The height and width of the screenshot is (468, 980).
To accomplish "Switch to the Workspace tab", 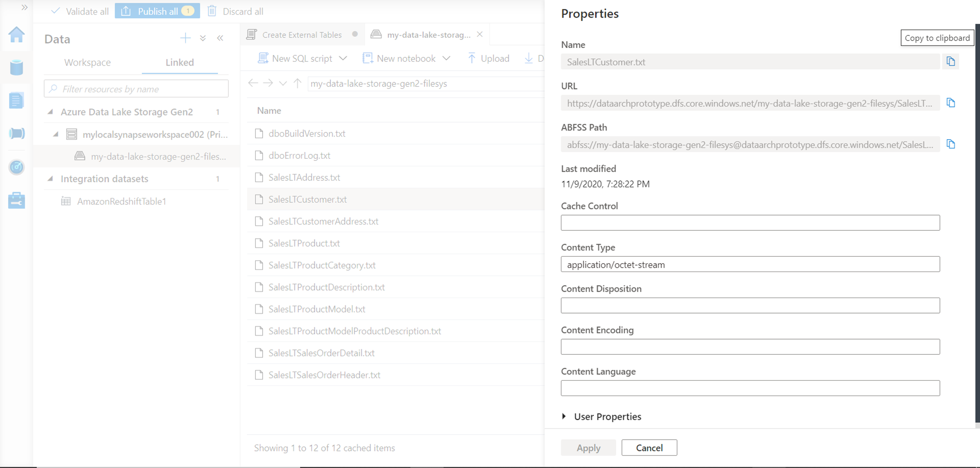I will [87, 62].
